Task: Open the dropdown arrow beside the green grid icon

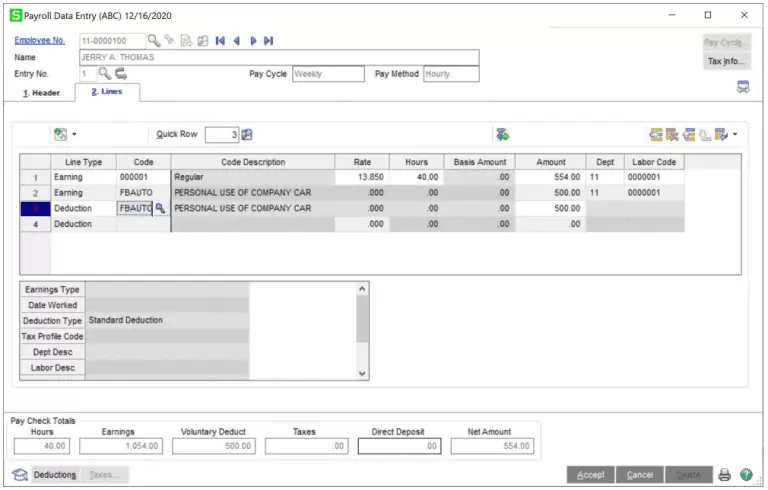Action: pyautogui.click(x=74, y=134)
